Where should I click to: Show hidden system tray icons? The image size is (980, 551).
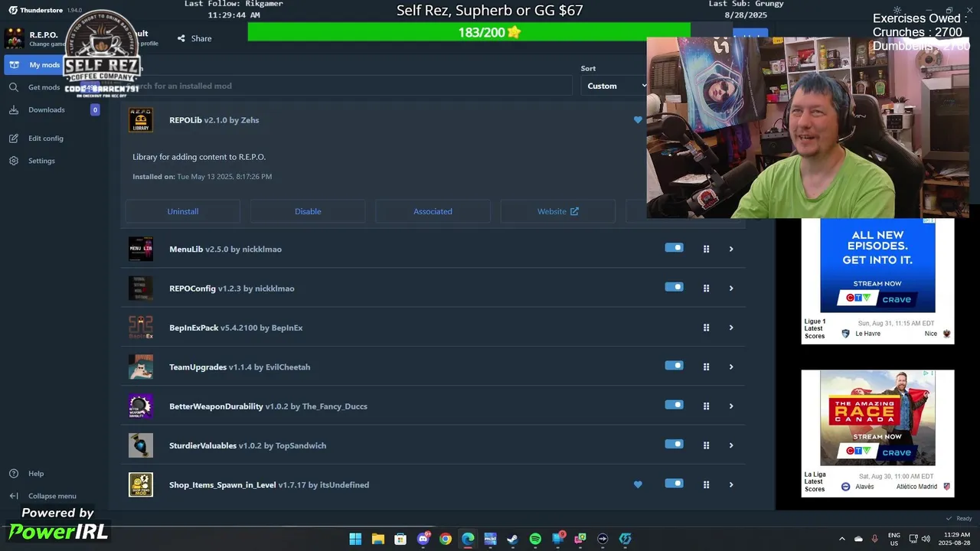click(x=842, y=539)
